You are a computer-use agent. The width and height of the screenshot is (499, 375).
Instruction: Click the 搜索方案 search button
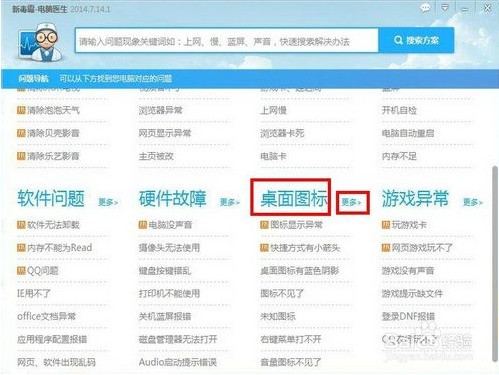(x=416, y=41)
